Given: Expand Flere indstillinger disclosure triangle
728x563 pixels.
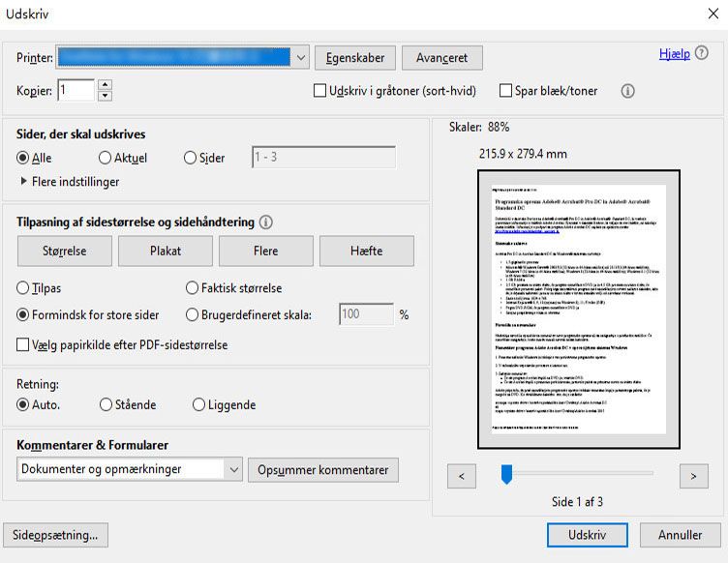Looking at the screenshot, I should [23, 181].
